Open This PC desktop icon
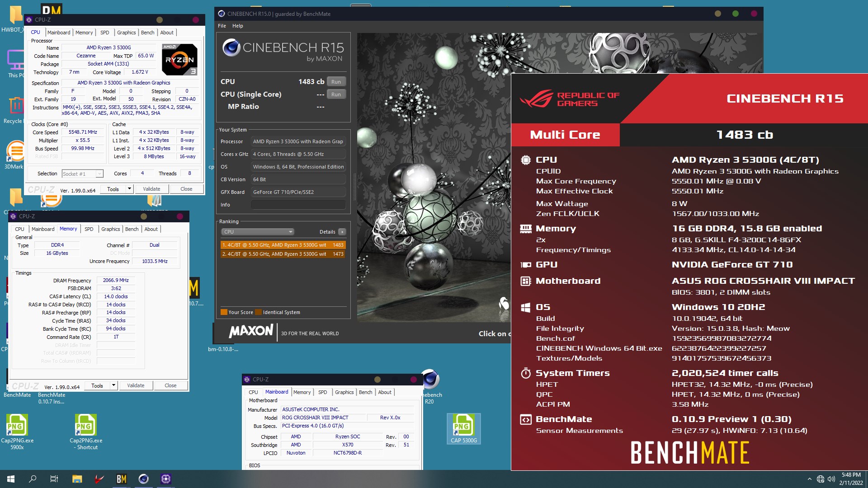This screenshot has width=868, height=488. pos(16,63)
